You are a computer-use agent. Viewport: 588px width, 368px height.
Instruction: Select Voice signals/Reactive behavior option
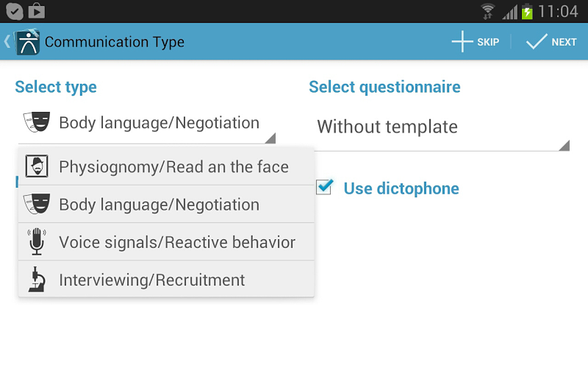(x=177, y=242)
